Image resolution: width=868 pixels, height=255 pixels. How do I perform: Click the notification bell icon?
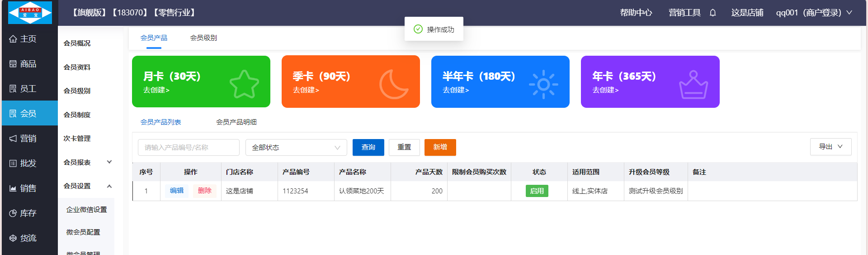pos(713,13)
